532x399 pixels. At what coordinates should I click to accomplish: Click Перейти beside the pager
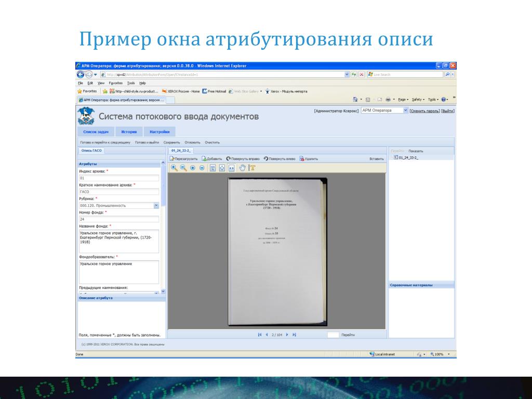pyautogui.click(x=348, y=335)
